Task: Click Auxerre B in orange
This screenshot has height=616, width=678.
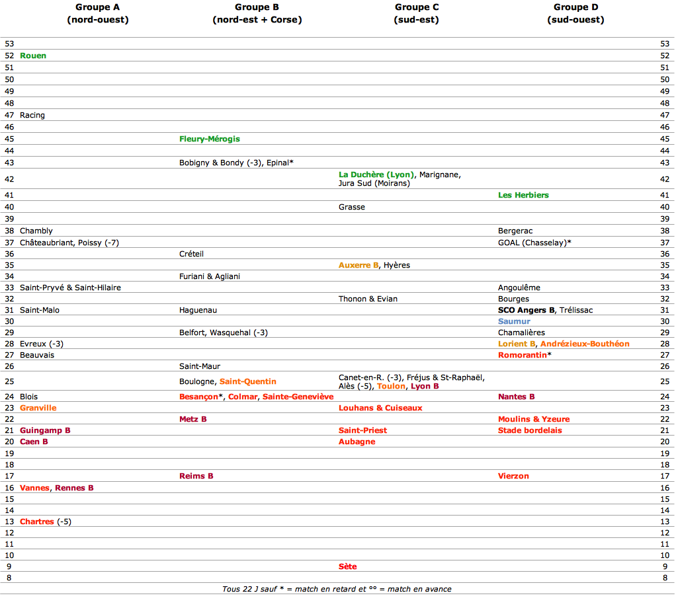Action: pos(359,265)
